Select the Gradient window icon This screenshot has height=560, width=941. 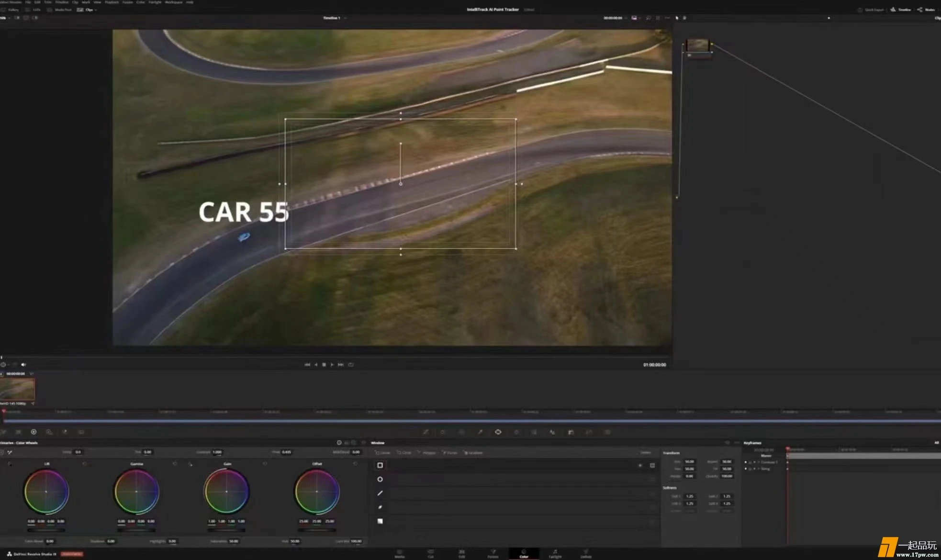380,521
